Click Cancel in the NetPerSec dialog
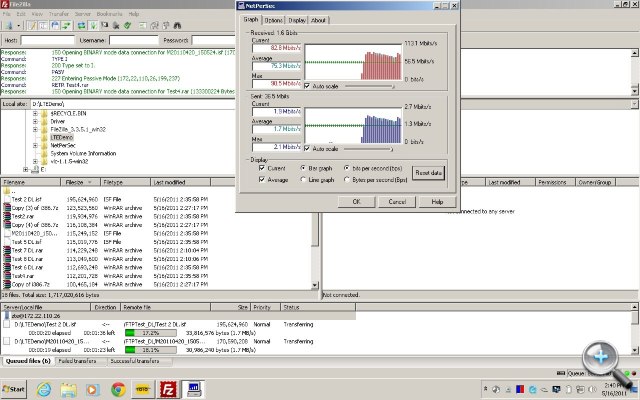The height and width of the screenshot is (400, 640). (397, 202)
